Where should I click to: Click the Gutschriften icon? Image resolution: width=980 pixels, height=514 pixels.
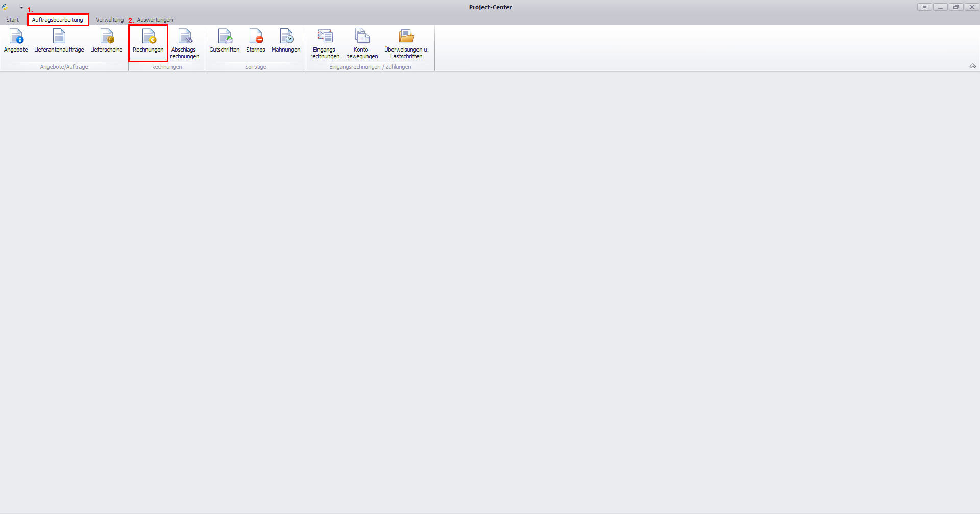[225, 41]
